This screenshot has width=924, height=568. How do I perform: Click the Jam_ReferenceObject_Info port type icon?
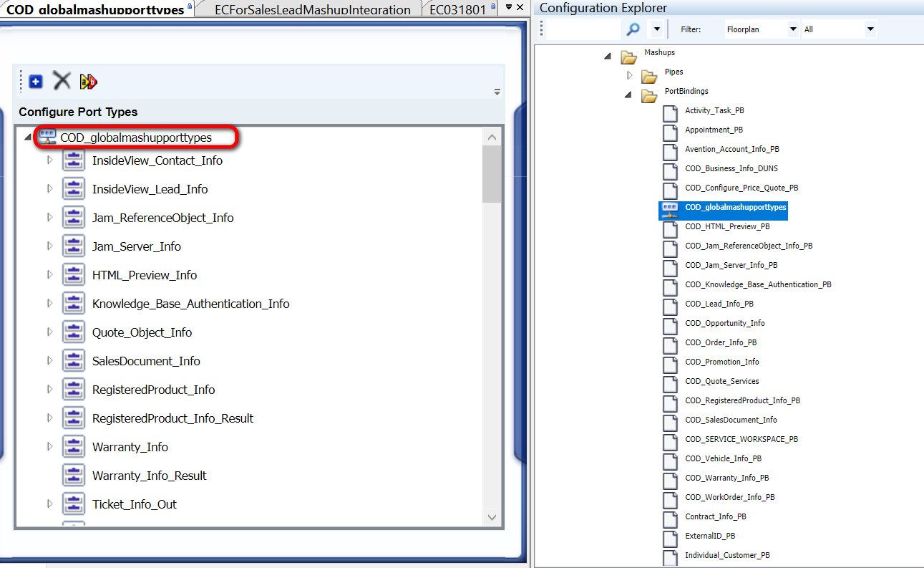point(74,218)
